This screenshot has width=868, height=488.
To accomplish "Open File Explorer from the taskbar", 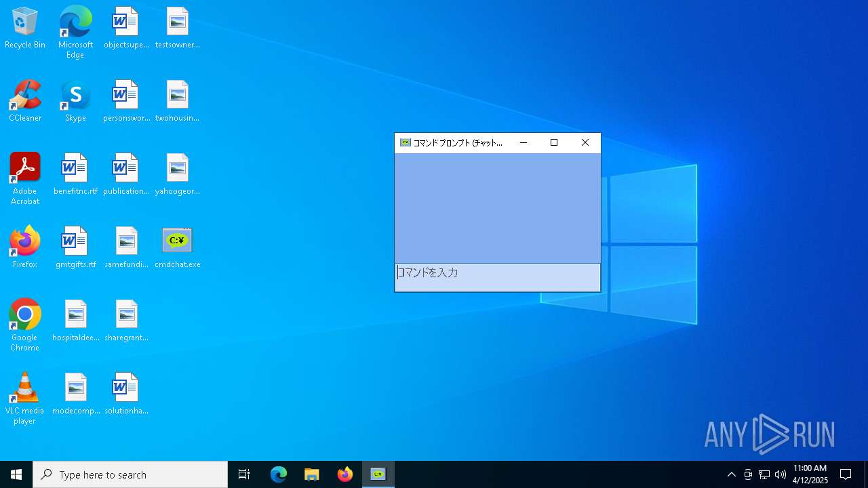I will click(x=312, y=474).
